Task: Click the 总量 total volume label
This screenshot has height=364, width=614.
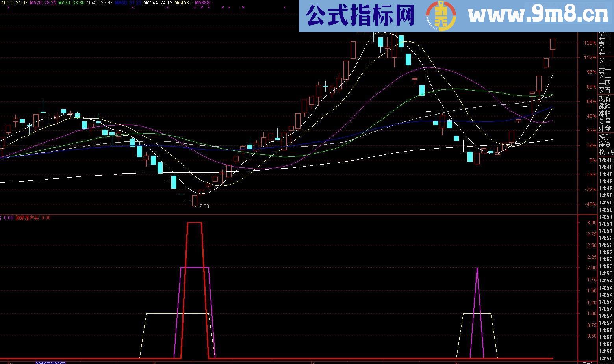Action: [x=604, y=122]
